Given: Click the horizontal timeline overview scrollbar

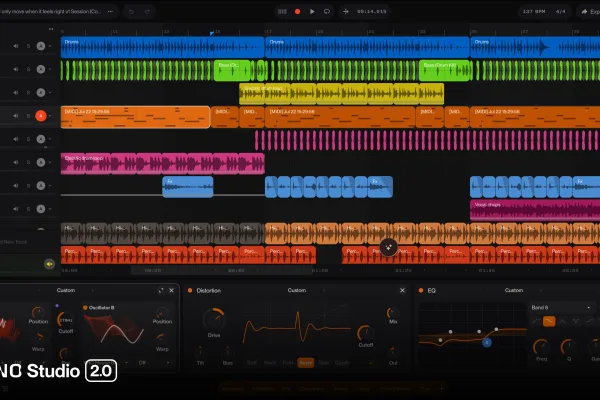Looking at the screenshot, I should click(x=221, y=270).
